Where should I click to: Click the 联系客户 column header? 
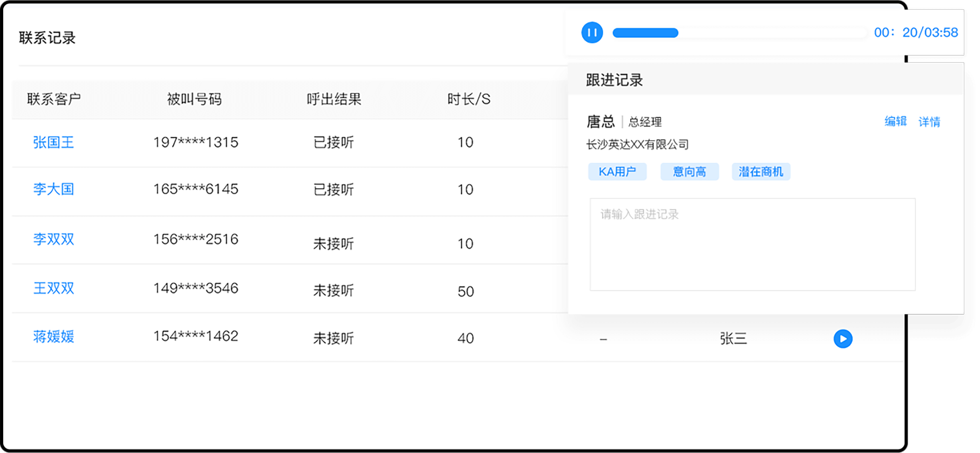(x=54, y=99)
